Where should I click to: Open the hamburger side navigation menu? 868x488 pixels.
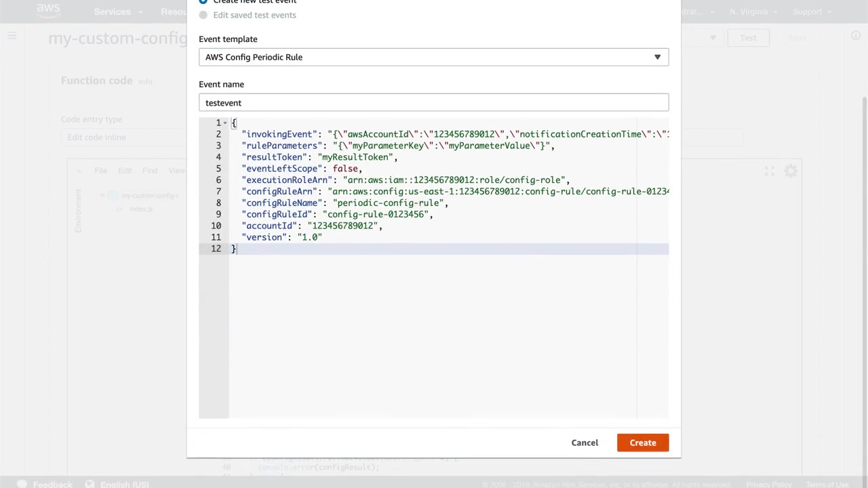coord(12,36)
